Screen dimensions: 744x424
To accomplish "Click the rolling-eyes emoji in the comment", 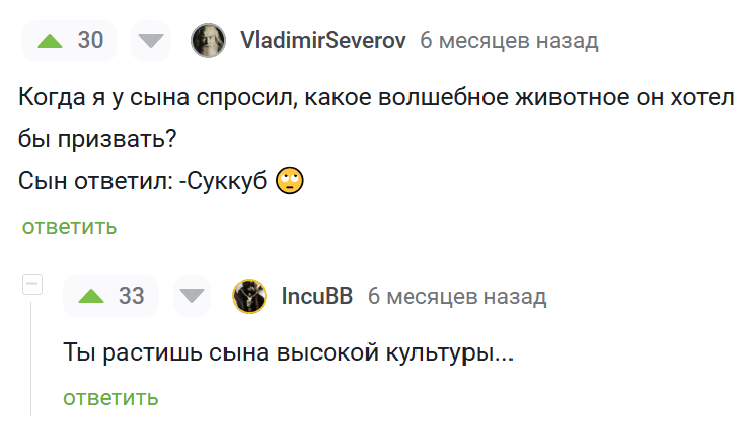I will click(290, 181).
